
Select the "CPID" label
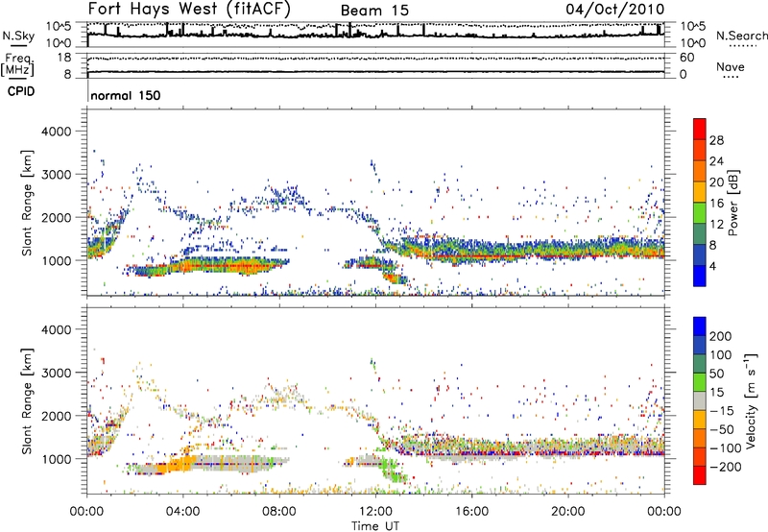21,91
